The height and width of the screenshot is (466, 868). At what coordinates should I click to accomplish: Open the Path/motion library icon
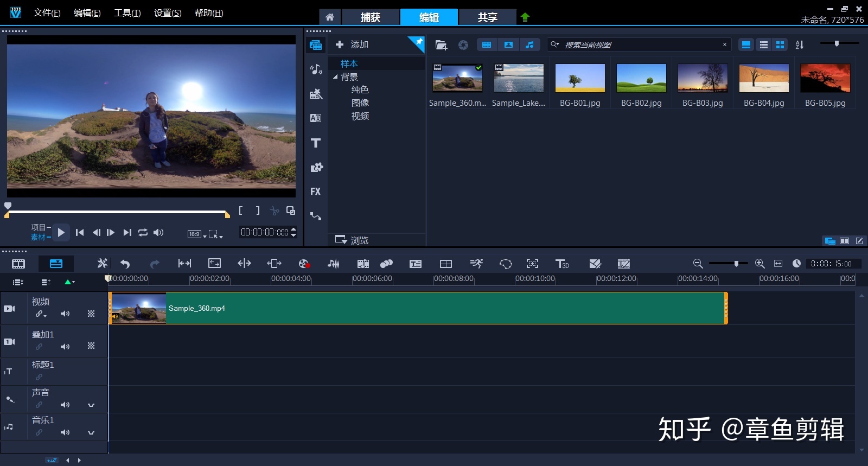coord(316,216)
